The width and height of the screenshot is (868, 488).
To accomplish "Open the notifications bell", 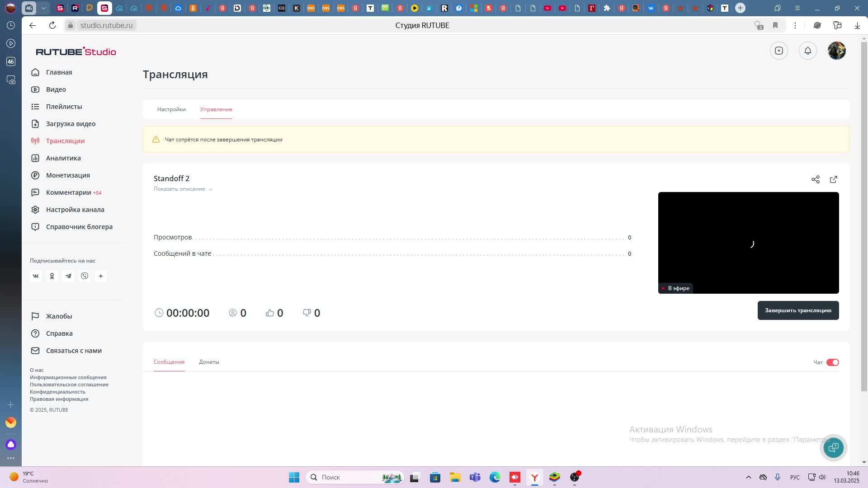I will click(807, 51).
